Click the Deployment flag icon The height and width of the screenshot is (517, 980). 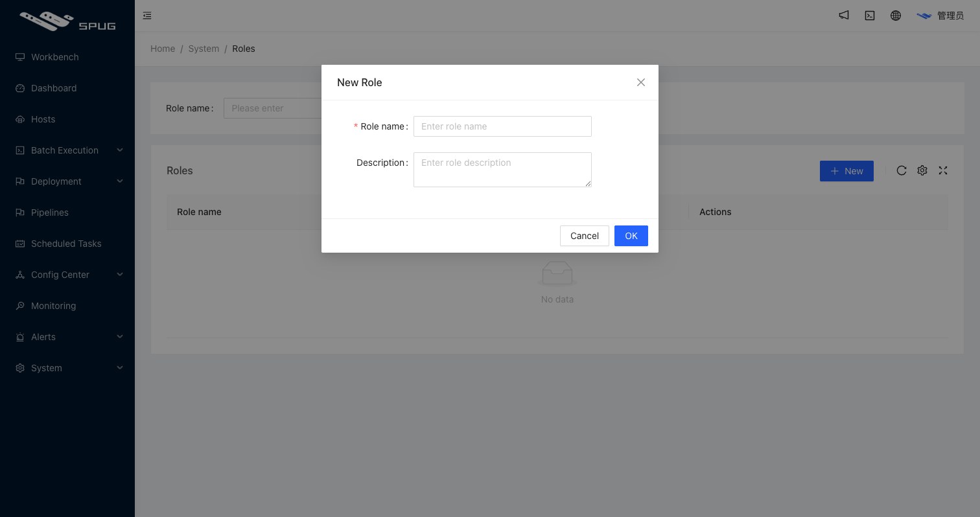tap(20, 181)
